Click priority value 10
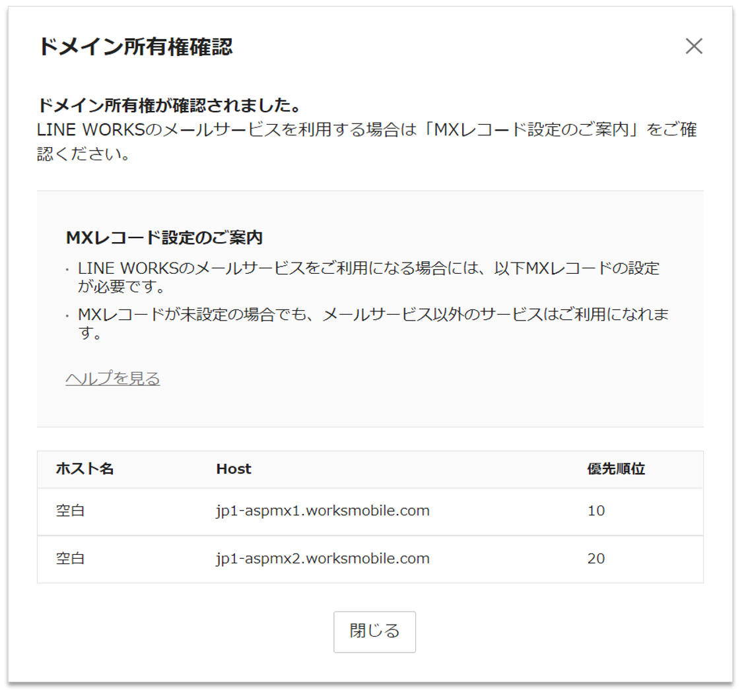This screenshot has width=750, height=700. (x=596, y=511)
